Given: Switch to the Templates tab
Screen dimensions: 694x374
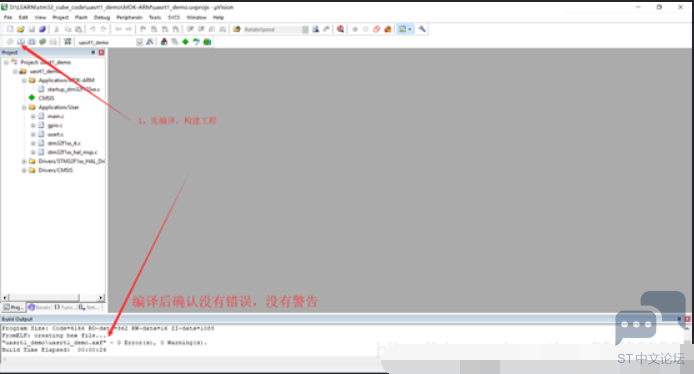Looking at the screenshot, I should click(x=89, y=307).
